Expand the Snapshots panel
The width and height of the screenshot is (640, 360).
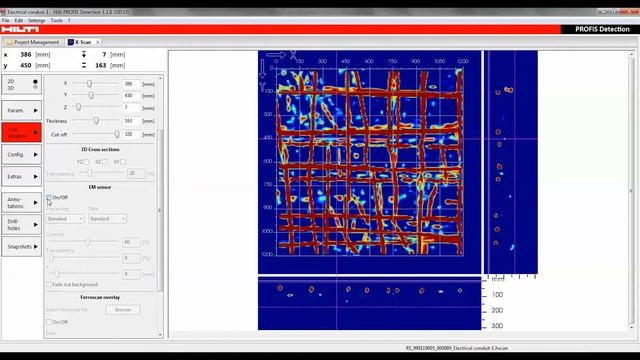(x=22, y=247)
